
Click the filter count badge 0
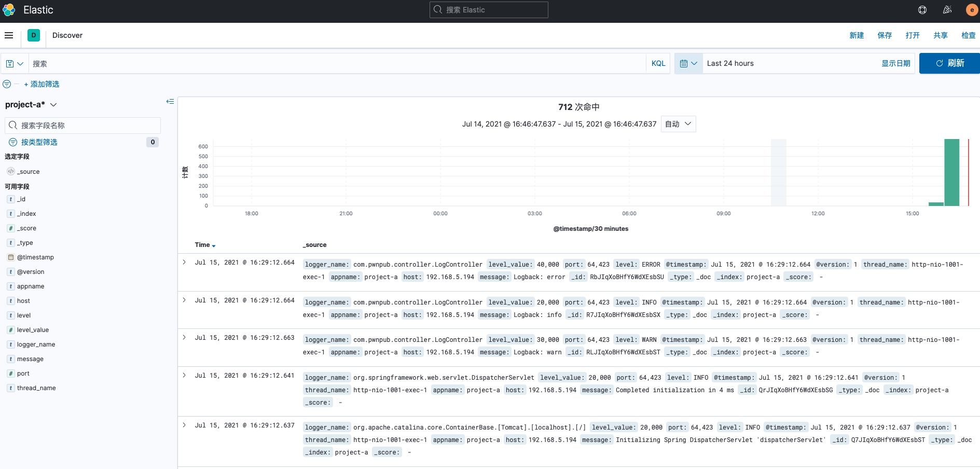tap(153, 142)
